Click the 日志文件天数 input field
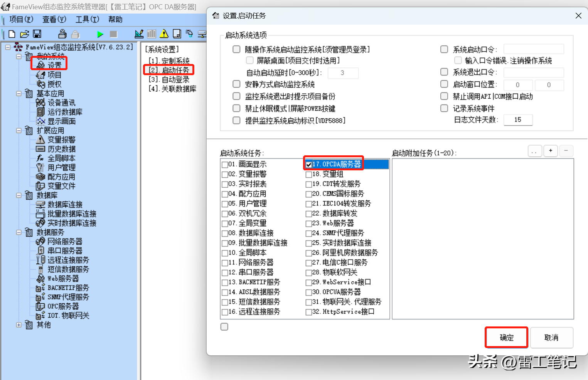588x380 pixels. tap(518, 120)
